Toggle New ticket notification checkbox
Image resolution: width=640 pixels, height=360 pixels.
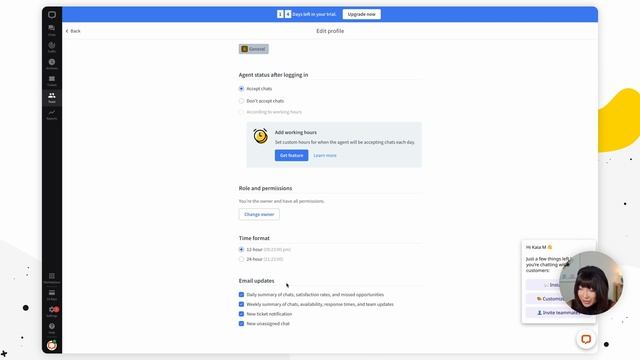(241, 314)
